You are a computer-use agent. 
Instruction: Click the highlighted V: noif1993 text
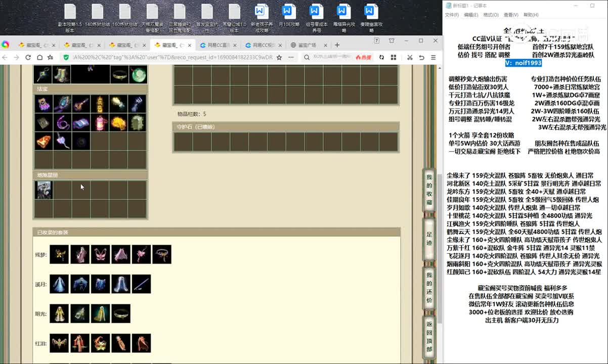pos(524,63)
